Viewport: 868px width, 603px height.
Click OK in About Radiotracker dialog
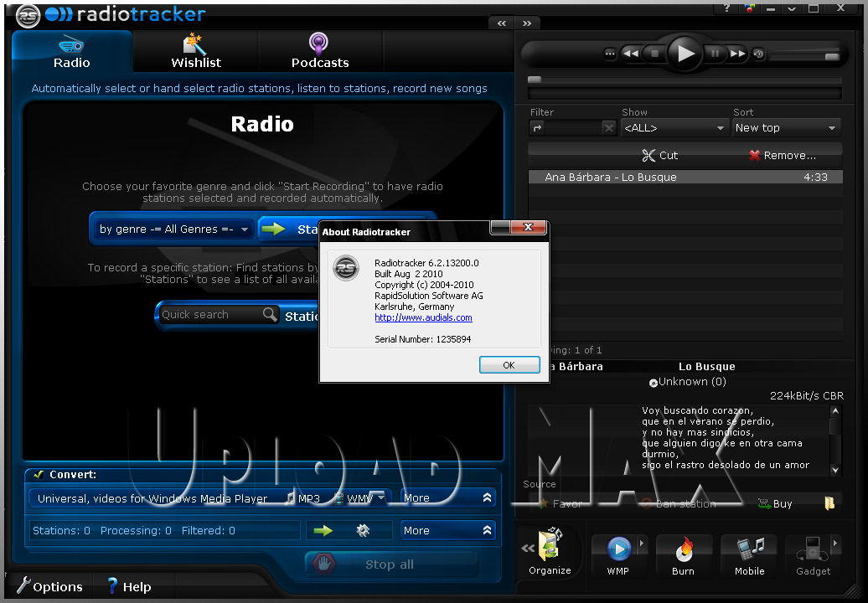click(509, 365)
